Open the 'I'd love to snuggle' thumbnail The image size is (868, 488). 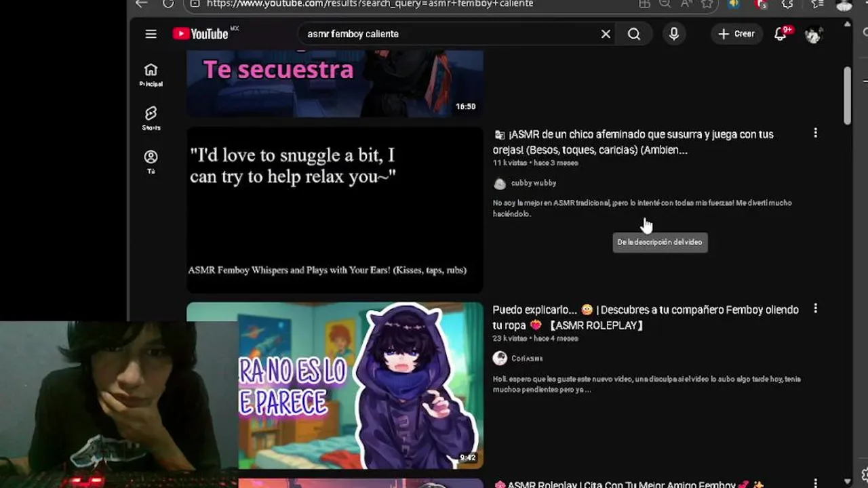(x=335, y=210)
